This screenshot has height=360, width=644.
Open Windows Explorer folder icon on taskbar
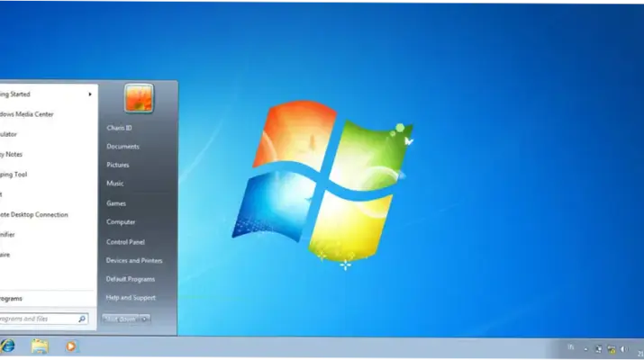(x=40, y=346)
